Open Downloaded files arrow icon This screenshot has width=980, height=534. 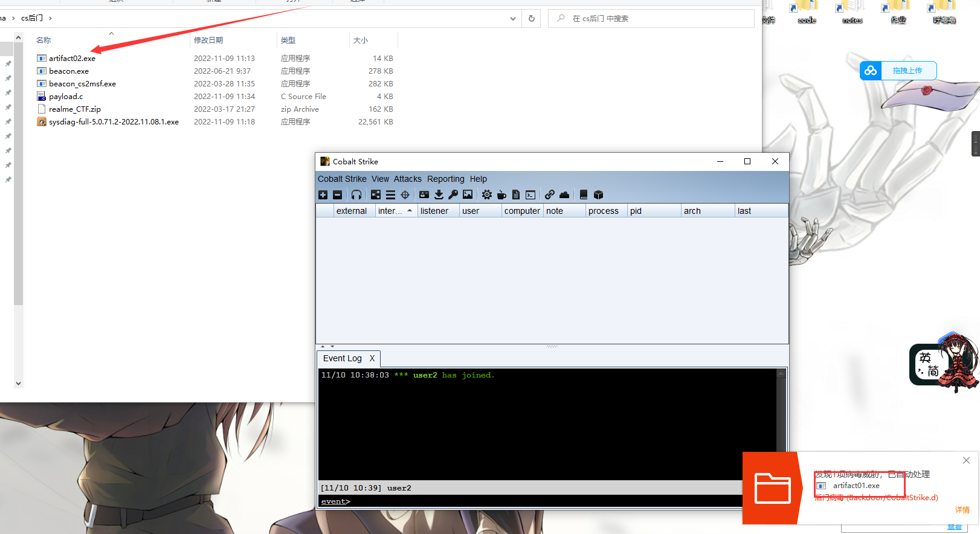[x=439, y=195]
